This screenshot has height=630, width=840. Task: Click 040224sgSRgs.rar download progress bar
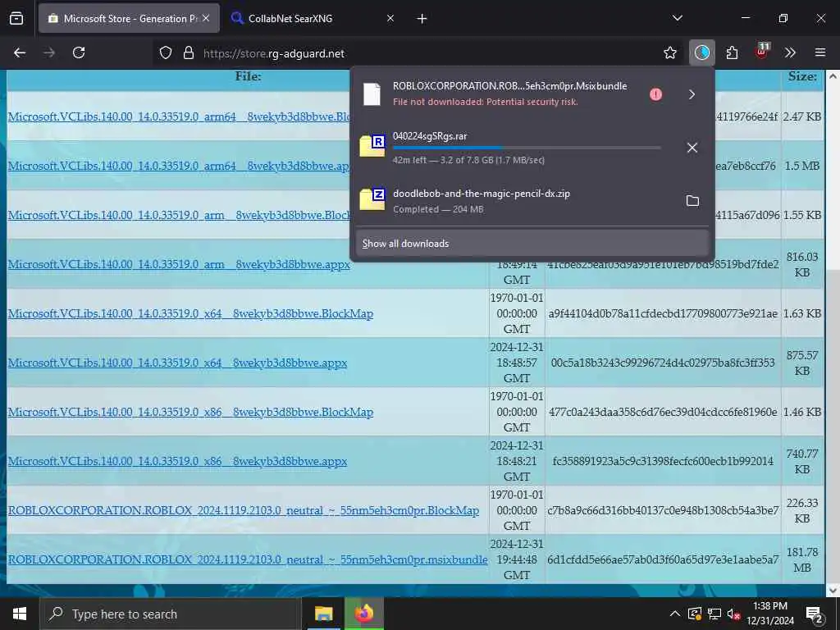[527, 148]
